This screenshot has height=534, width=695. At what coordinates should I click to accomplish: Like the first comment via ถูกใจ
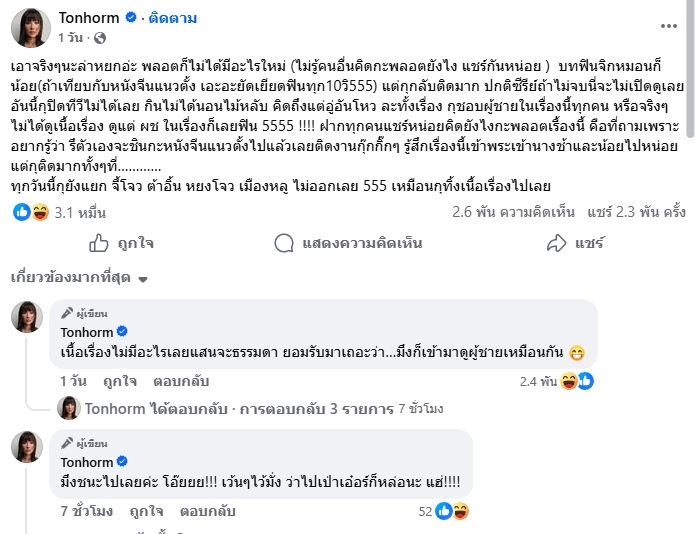click(120, 381)
